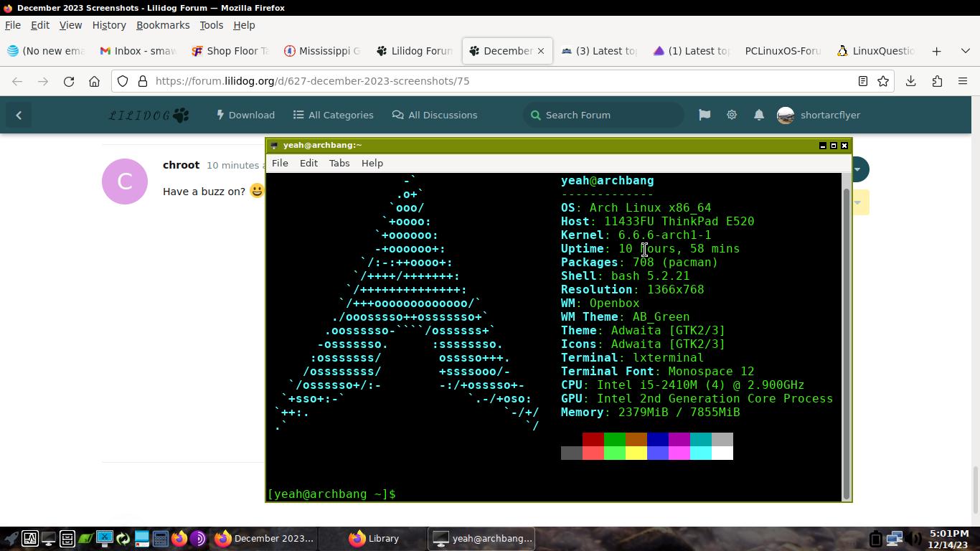This screenshot has width=980, height=551.
Task: Click the forum back arrow button
Action: (x=19, y=115)
